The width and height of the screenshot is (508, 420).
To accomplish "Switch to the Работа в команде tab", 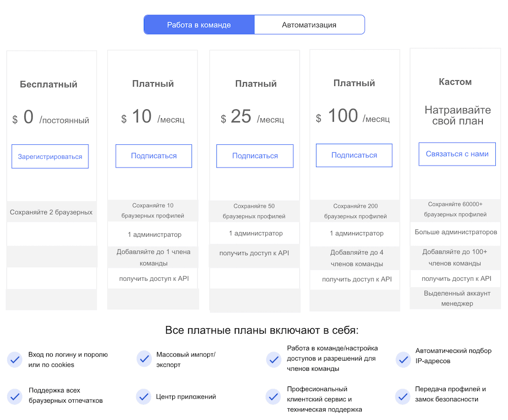I will [199, 24].
